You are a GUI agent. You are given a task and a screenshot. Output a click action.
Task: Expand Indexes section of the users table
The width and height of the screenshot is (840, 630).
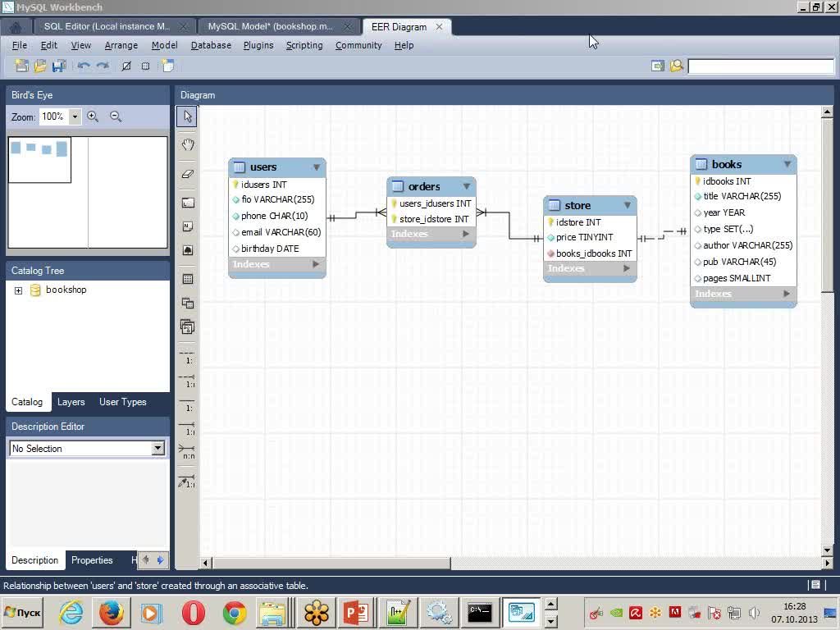(x=316, y=264)
